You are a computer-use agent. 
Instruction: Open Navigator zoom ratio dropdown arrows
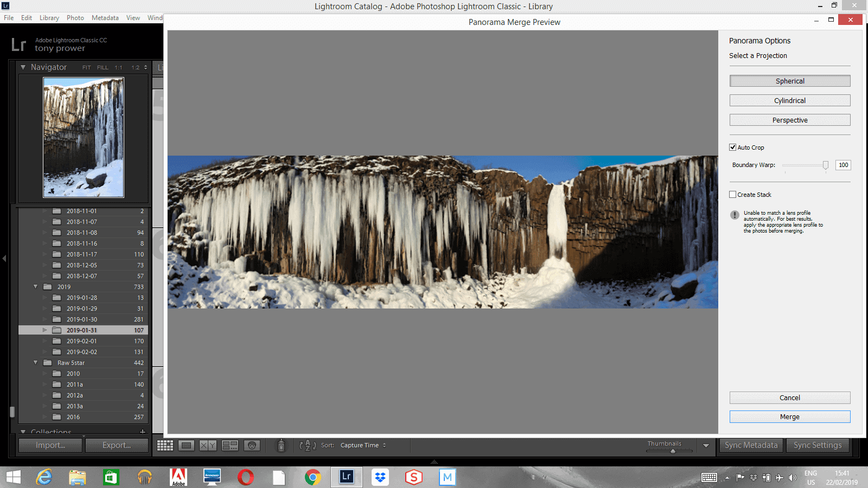point(145,68)
